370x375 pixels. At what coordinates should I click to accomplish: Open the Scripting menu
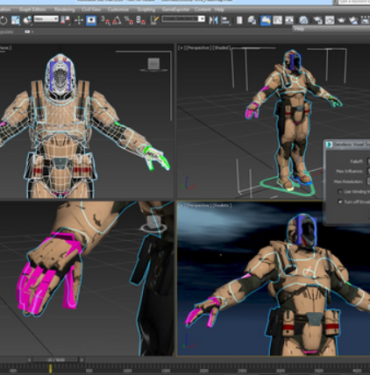146,9
